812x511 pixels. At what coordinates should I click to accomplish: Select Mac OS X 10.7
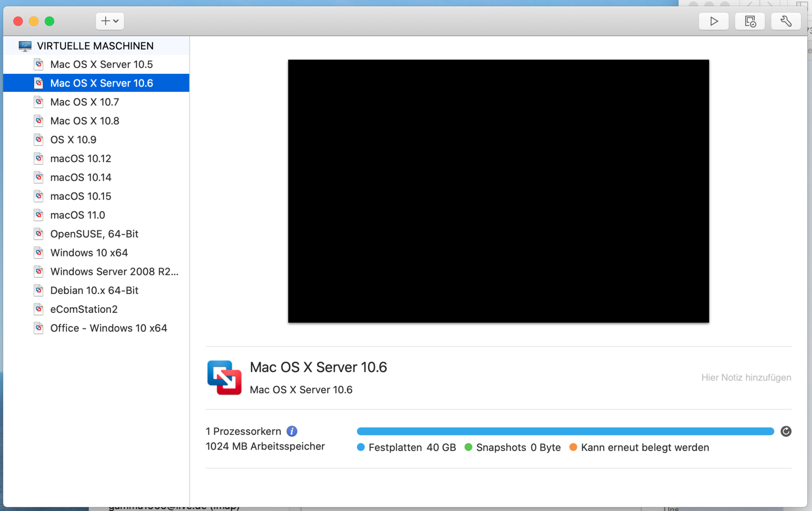[x=96, y=102]
